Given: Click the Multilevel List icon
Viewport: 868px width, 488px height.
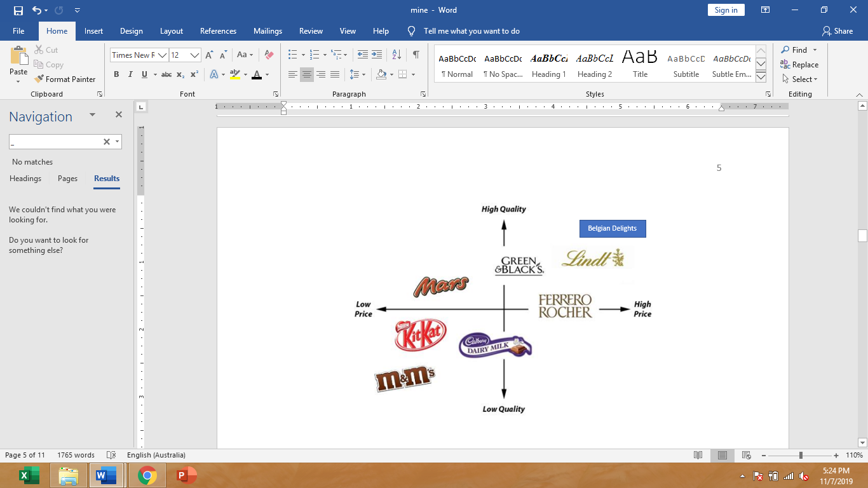Looking at the screenshot, I should 336,55.
